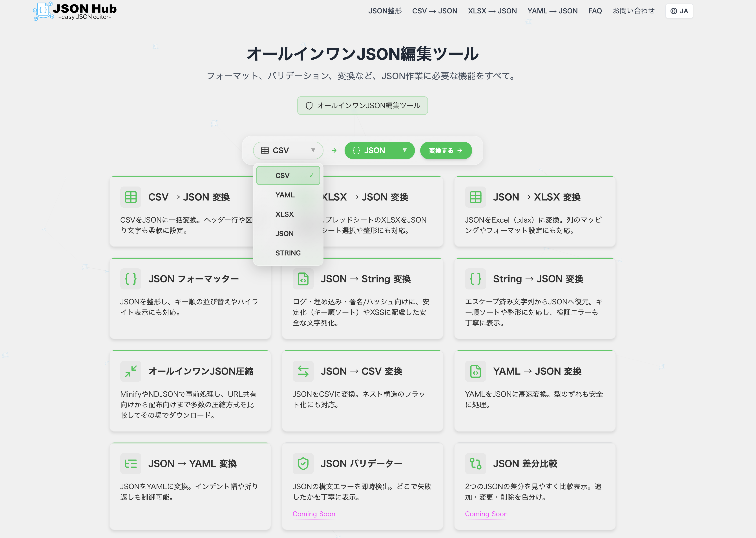Click the JSON → XLSX card grid icon

475,197
